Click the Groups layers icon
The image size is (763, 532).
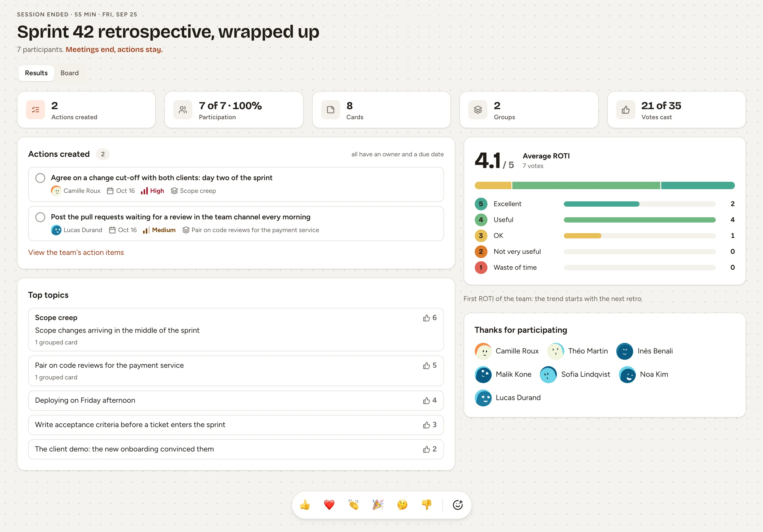point(478,110)
